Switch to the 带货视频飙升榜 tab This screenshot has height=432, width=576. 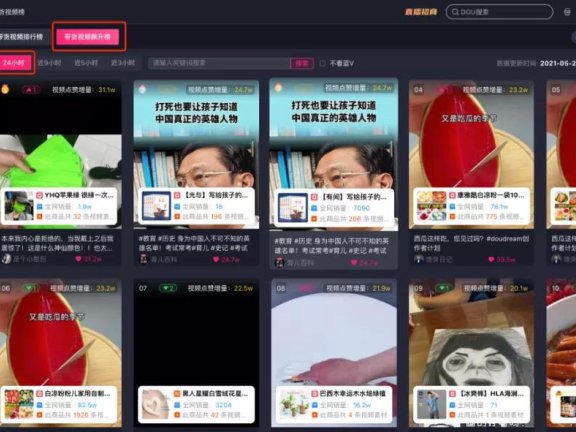87,37
